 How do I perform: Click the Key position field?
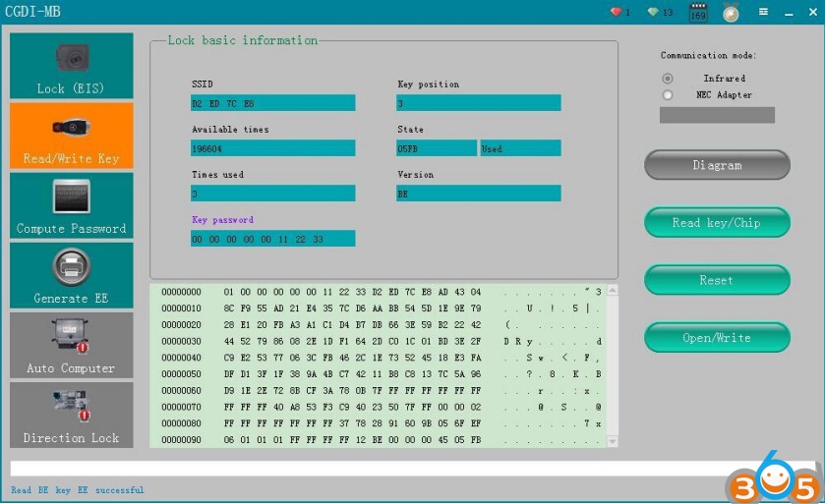478,103
